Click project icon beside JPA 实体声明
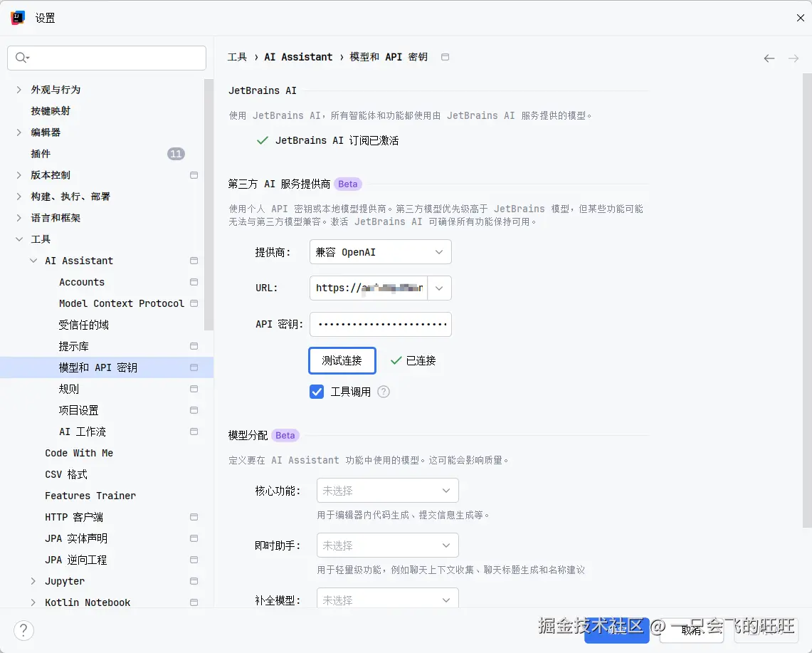Viewport: 812px width, 653px height. [x=194, y=538]
